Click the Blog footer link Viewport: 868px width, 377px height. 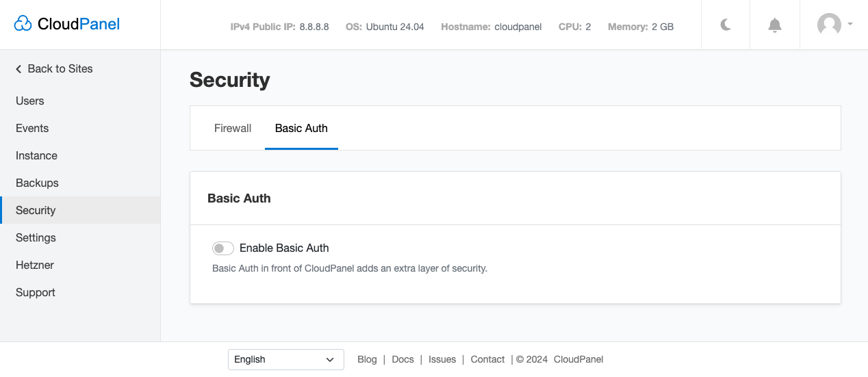(x=367, y=359)
